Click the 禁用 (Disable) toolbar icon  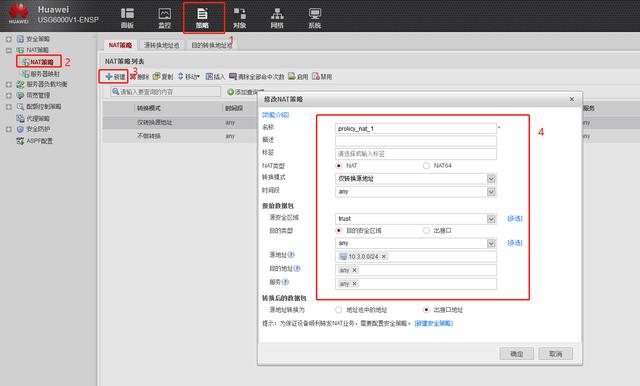click(316, 76)
